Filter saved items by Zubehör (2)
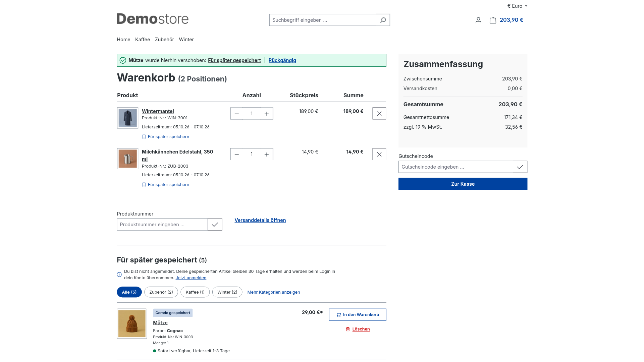Screen dimensions: 644x362 (161, 292)
